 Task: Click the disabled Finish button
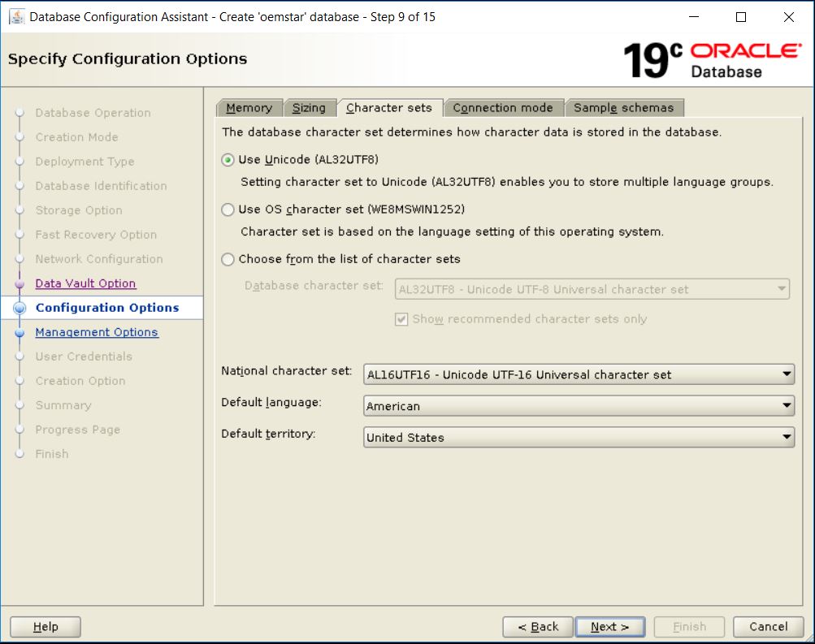coord(689,627)
